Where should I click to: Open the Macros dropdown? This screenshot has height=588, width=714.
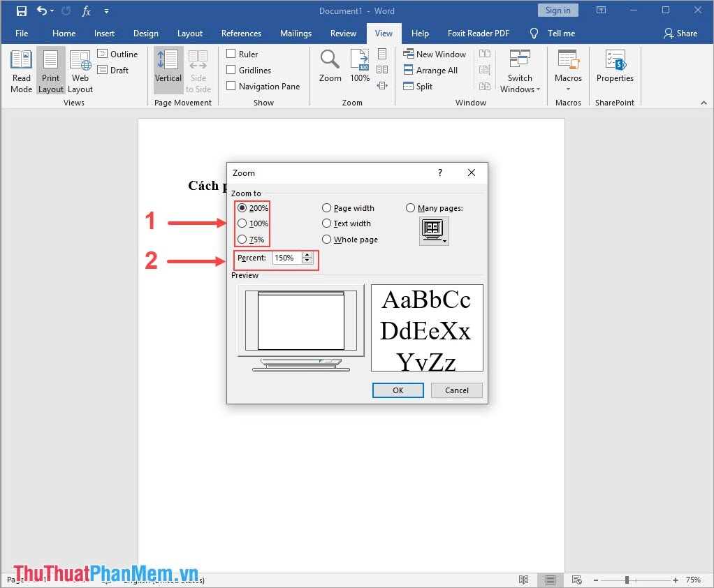pos(568,72)
